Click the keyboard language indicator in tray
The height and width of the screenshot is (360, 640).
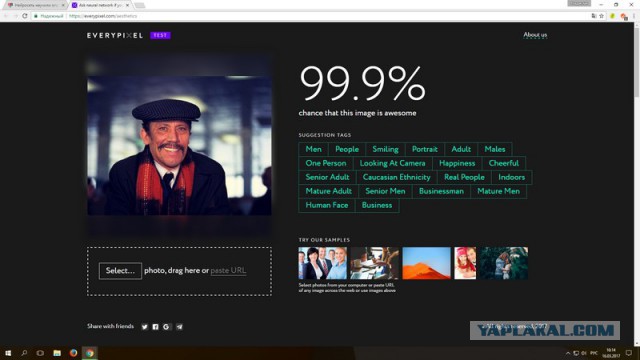tap(594, 353)
